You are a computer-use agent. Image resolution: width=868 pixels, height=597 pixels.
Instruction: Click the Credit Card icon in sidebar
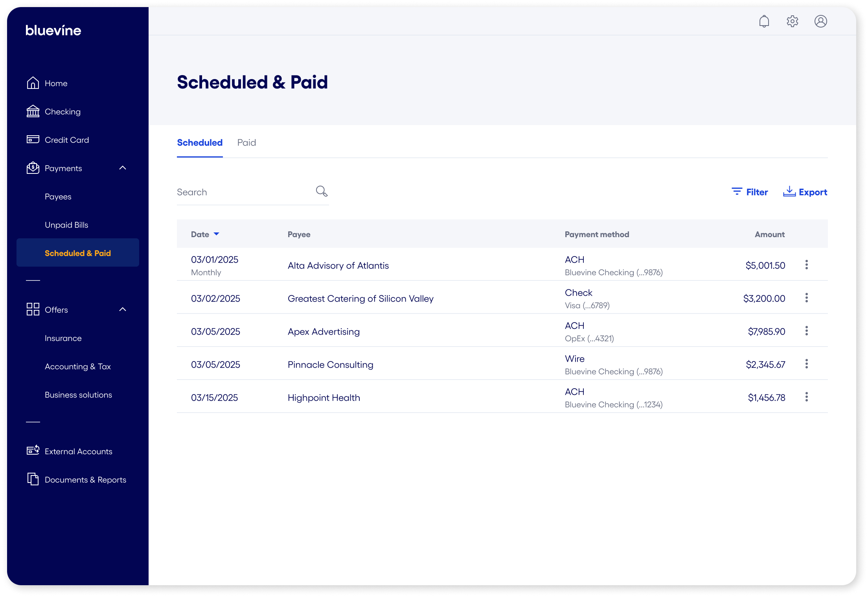(33, 140)
